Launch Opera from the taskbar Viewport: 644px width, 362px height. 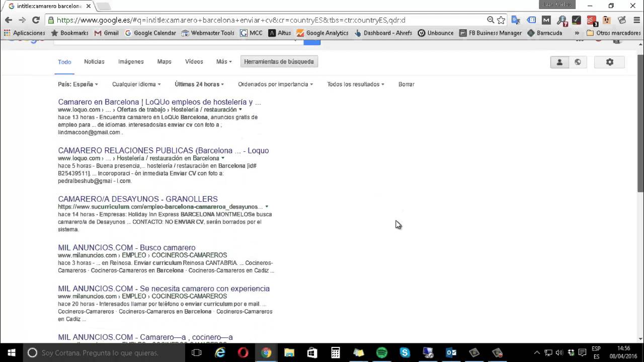click(243, 353)
